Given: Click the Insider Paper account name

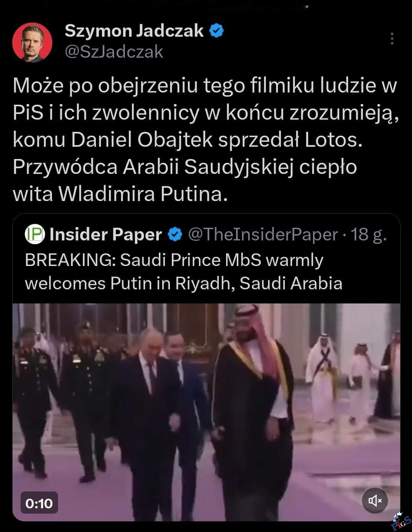Looking at the screenshot, I should pyautogui.click(x=106, y=235).
